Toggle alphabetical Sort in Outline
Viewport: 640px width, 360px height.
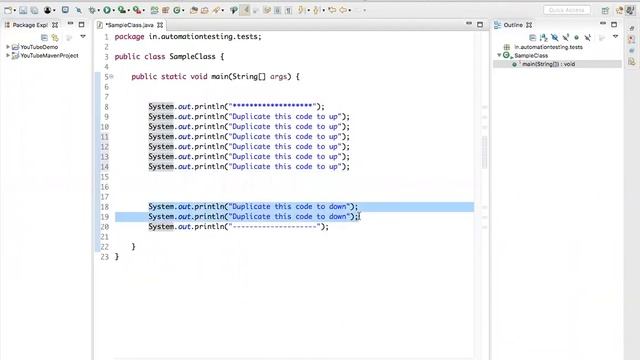pos(543,38)
